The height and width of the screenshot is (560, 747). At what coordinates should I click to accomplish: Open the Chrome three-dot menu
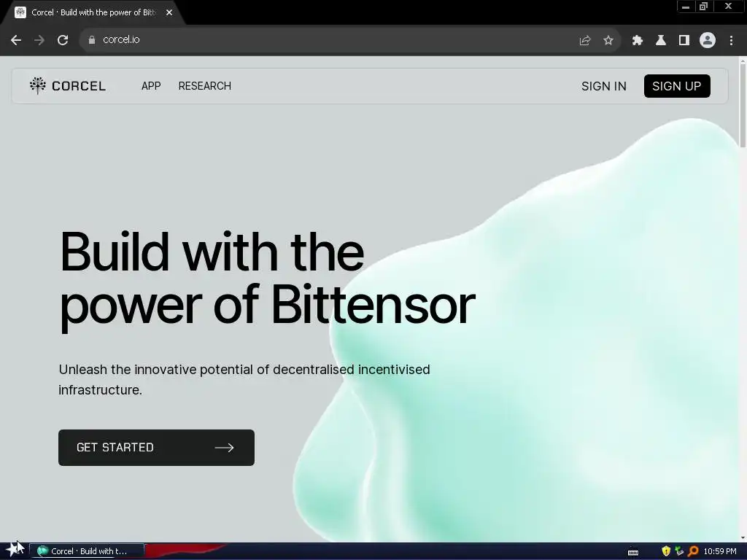click(731, 41)
